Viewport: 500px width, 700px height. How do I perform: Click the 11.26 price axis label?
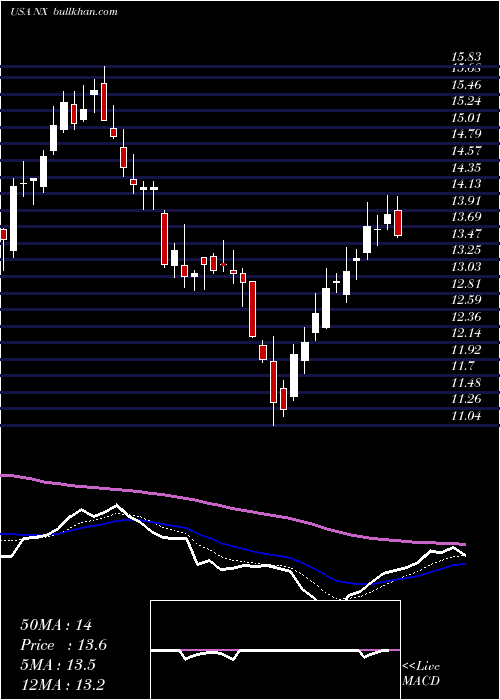[x=466, y=400]
